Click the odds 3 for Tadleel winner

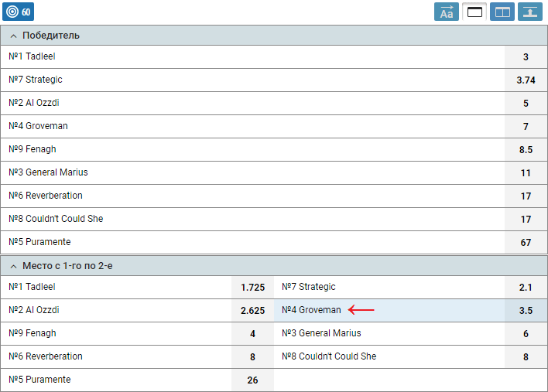tap(526, 57)
